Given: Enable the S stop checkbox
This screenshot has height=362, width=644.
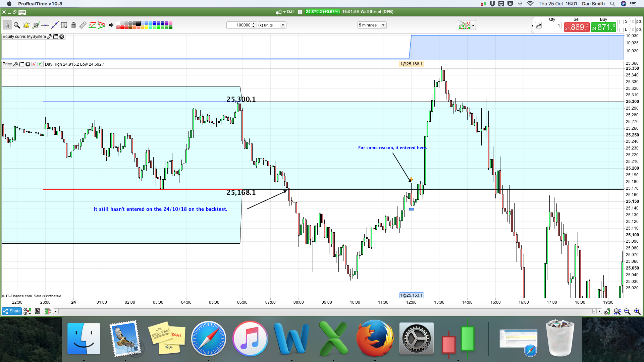Looking at the screenshot, I should tap(621, 22).
